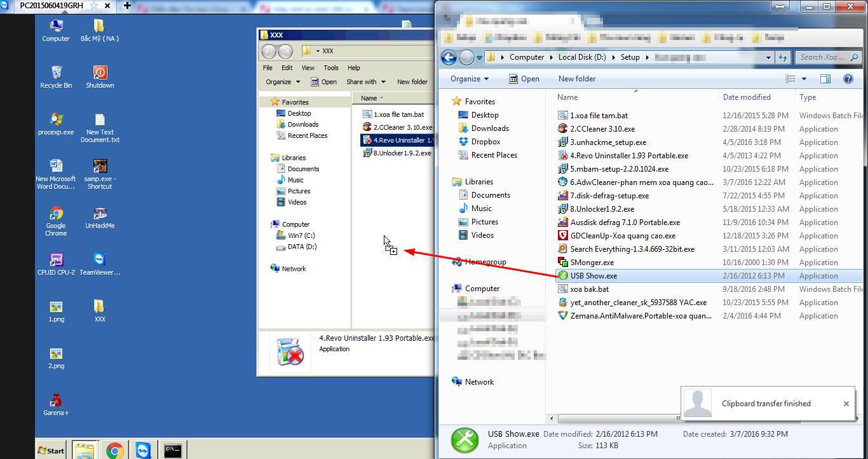The height and width of the screenshot is (459, 868).
Task: Click Open button in XXX window toolbar
Action: (324, 82)
